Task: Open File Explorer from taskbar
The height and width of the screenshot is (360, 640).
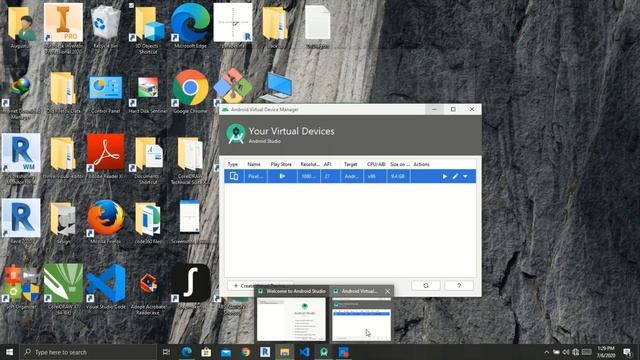Action: (284, 352)
